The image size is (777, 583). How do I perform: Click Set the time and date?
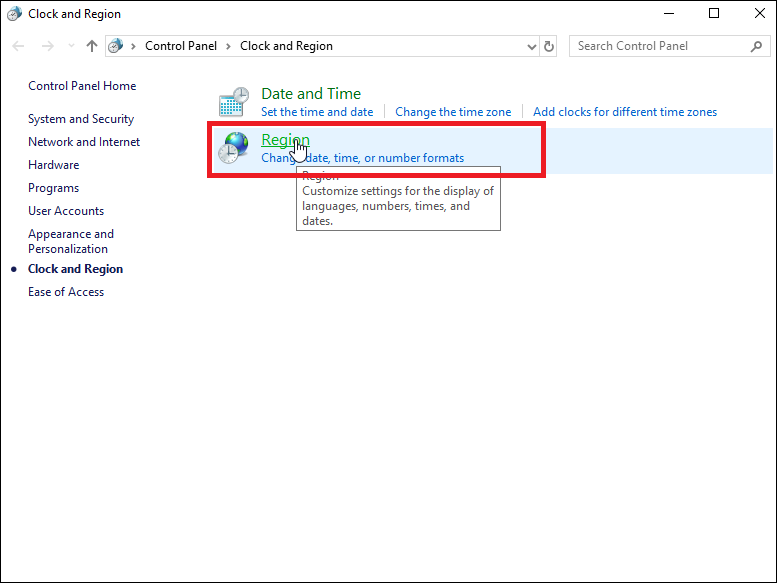317,112
